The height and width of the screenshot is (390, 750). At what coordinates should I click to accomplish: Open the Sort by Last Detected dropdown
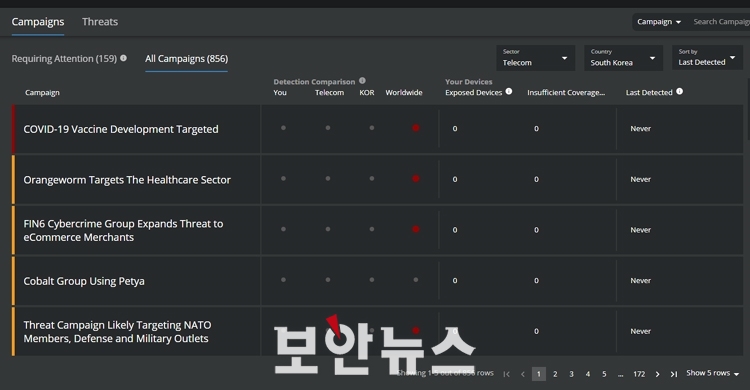707,58
